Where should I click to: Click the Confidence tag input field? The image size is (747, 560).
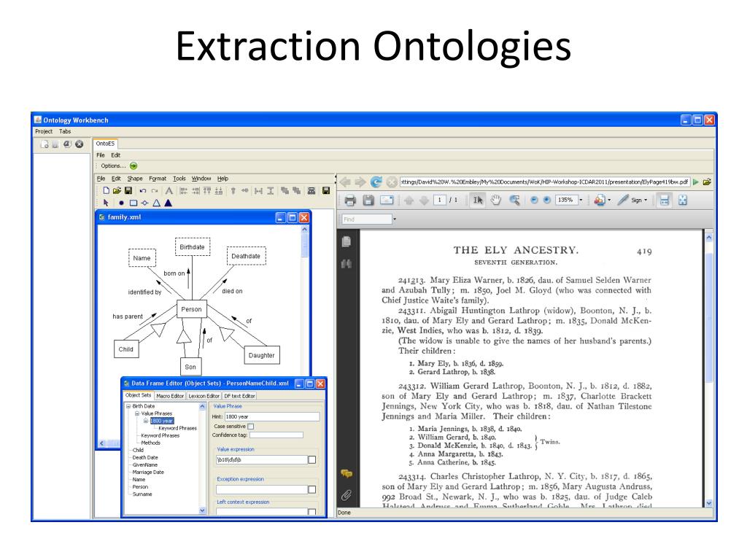[x=276, y=435]
